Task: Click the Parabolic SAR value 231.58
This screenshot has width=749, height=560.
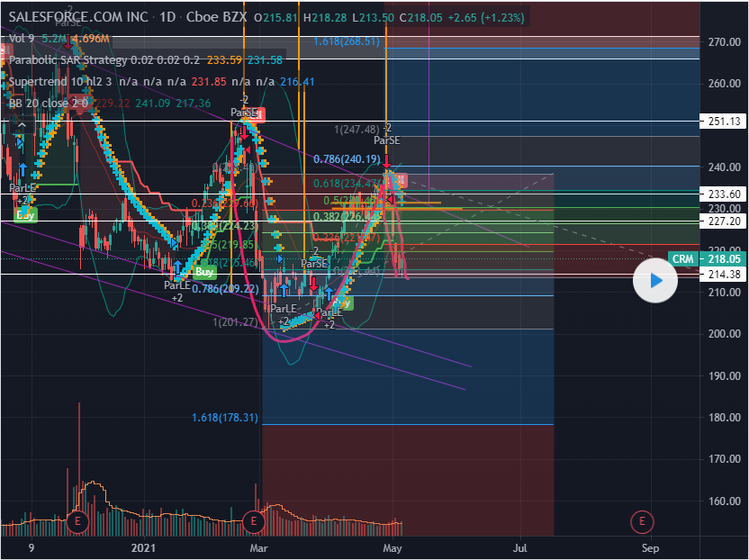Action: pyautogui.click(x=265, y=60)
